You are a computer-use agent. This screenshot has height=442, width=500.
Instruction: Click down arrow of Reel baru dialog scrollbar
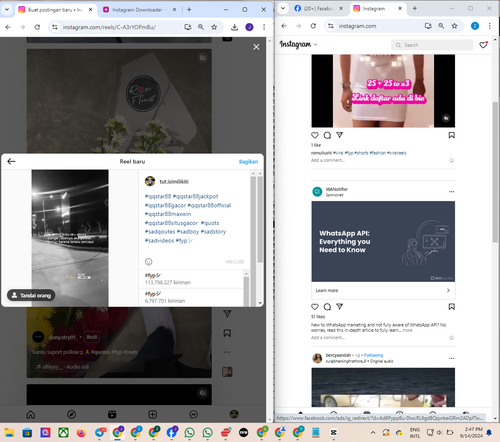pos(260,303)
